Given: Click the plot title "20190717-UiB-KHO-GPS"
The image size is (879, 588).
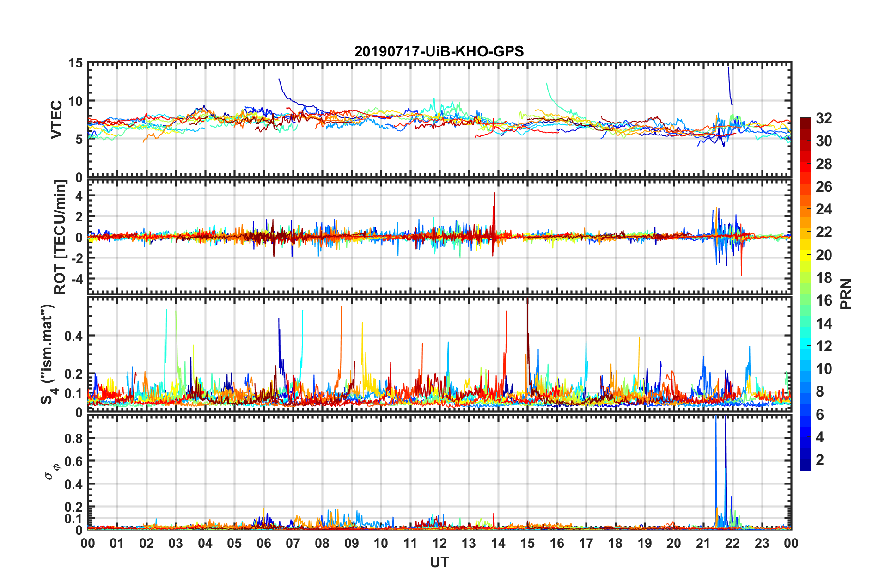Looking at the screenshot, I should pos(439,51).
